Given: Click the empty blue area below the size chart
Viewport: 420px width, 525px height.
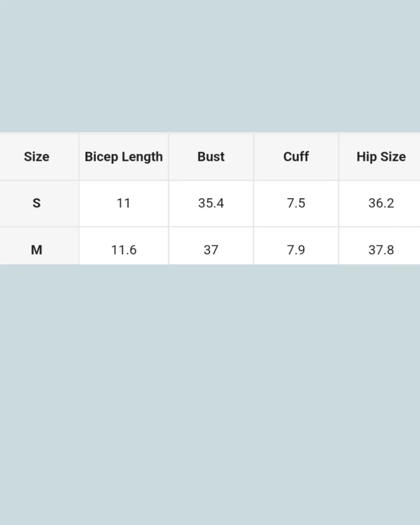Looking at the screenshot, I should (210, 393).
